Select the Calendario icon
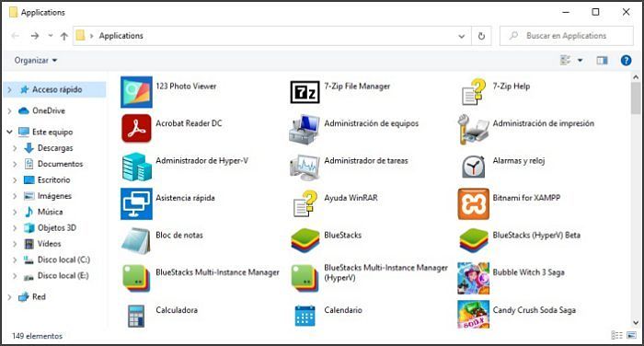644x346 pixels. pos(305,316)
